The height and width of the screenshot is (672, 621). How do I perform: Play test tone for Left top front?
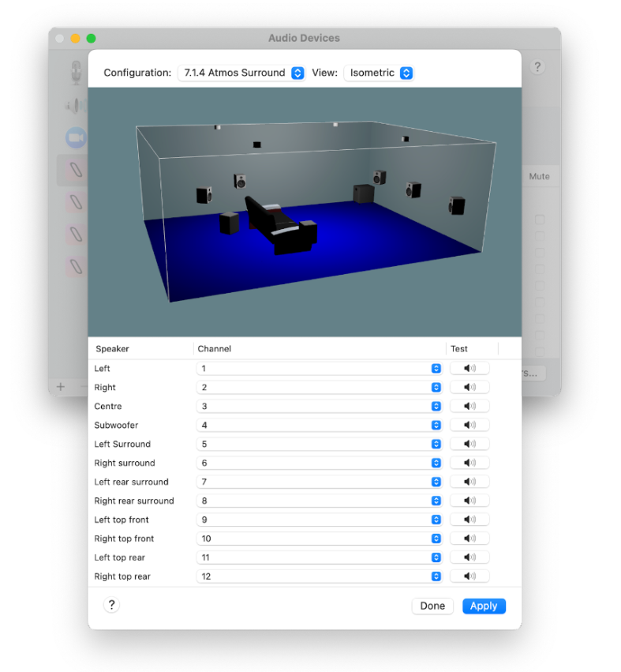469,519
